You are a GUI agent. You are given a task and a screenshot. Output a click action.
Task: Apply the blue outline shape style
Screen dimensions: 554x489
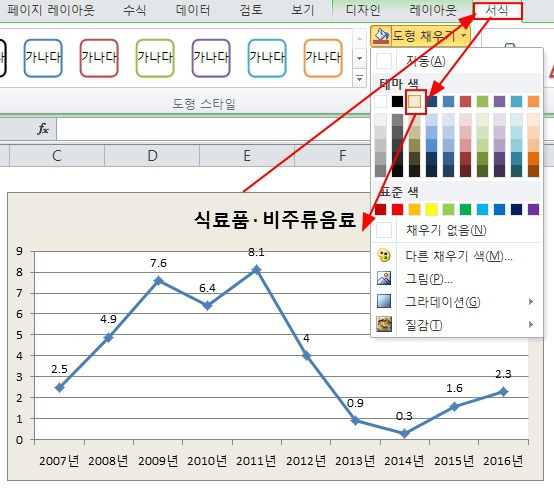click(43, 58)
